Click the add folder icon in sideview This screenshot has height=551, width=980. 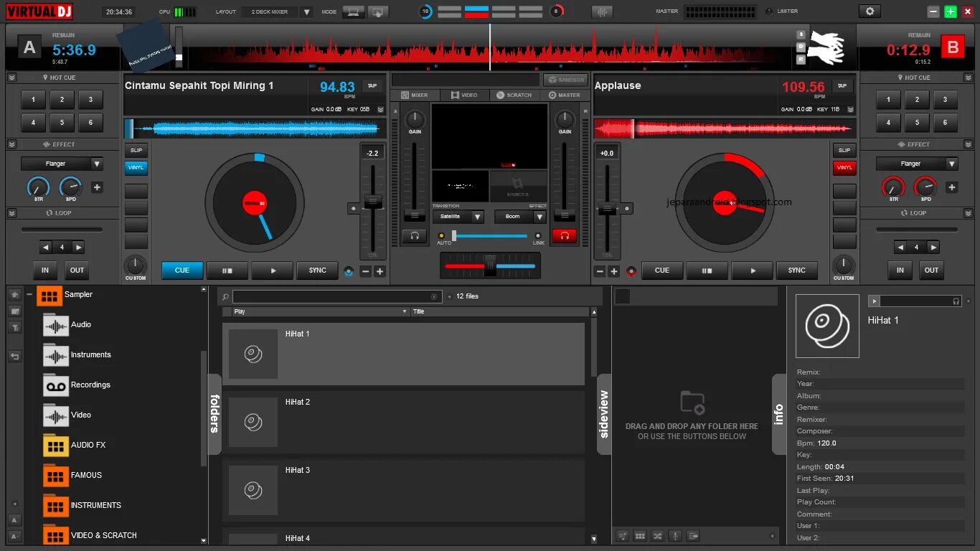click(692, 402)
